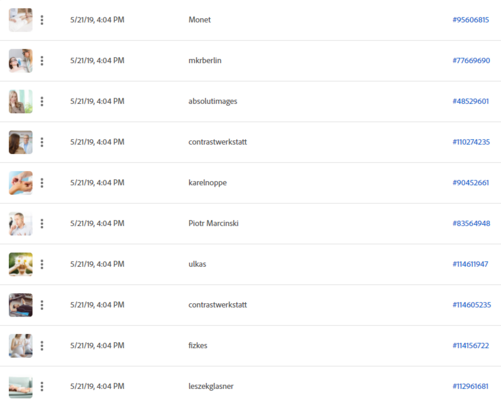Open the thumbnail in the ulkas row

point(21,264)
